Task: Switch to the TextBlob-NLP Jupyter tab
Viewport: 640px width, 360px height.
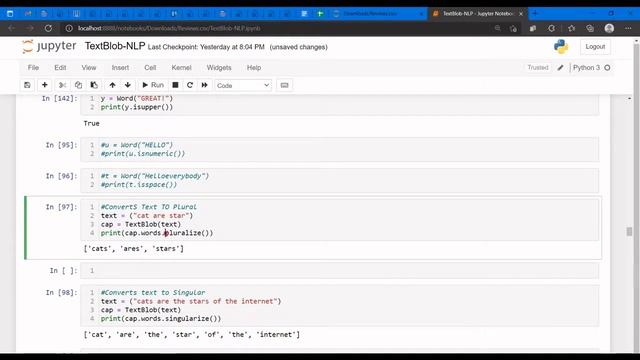Action: click(x=478, y=13)
